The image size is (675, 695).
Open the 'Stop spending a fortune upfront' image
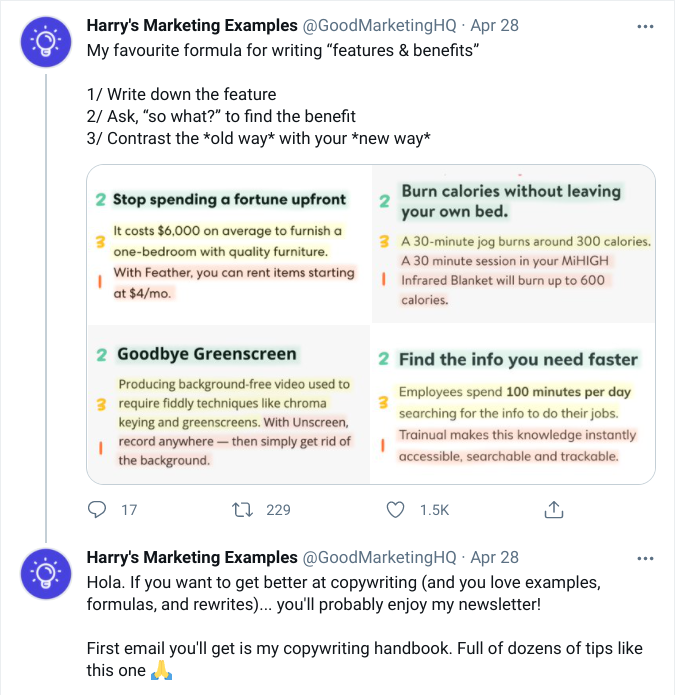[x=229, y=245]
